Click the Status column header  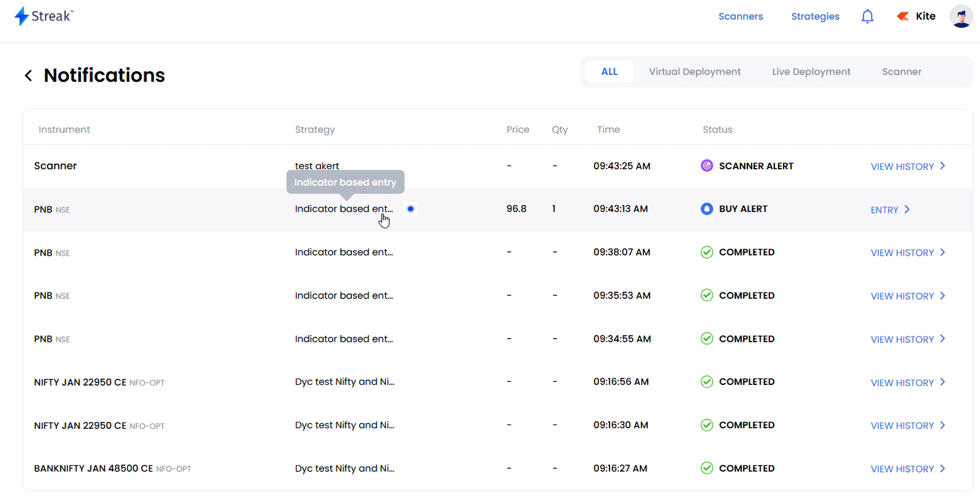[718, 129]
